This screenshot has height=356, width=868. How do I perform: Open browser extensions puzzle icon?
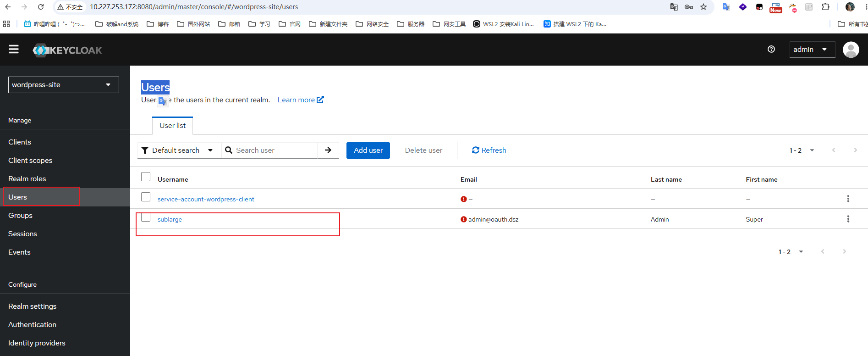825,7
